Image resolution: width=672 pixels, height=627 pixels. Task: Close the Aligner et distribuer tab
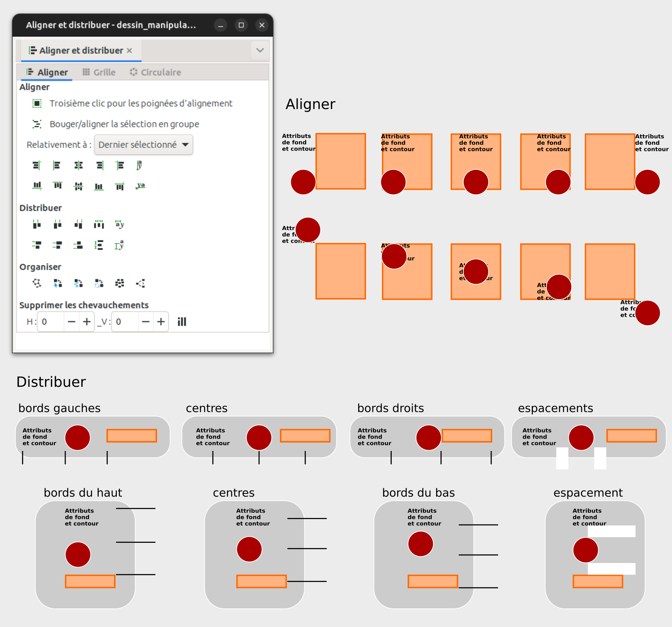[x=129, y=50]
